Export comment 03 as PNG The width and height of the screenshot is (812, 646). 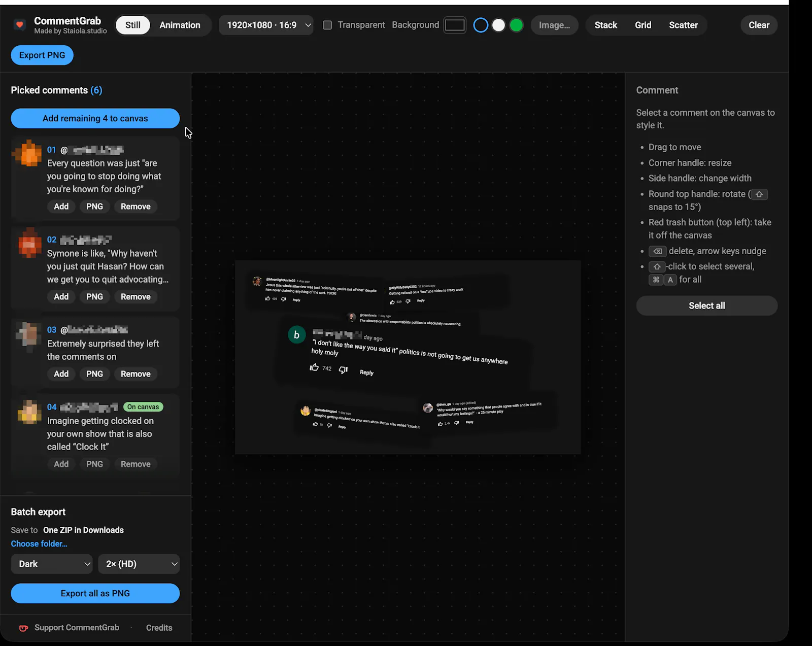tap(94, 374)
